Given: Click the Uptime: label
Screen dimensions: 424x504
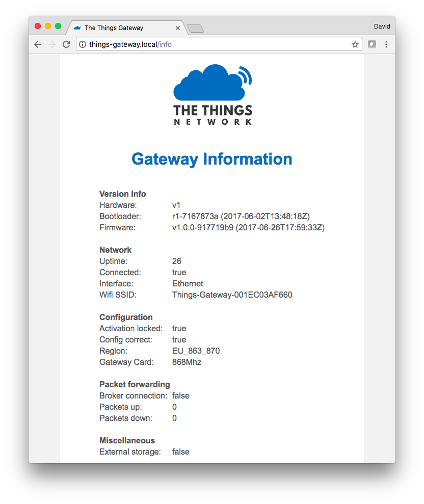Looking at the screenshot, I should tap(113, 261).
